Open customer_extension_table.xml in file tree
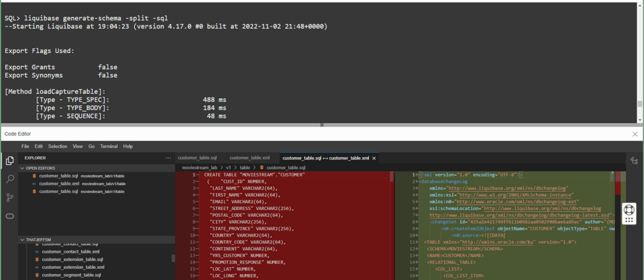This screenshot has height=280, width=644. [72, 267]
